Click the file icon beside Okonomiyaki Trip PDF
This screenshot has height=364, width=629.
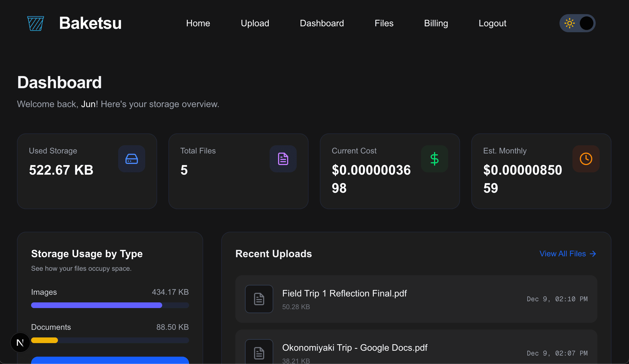(x=259, y=352)
